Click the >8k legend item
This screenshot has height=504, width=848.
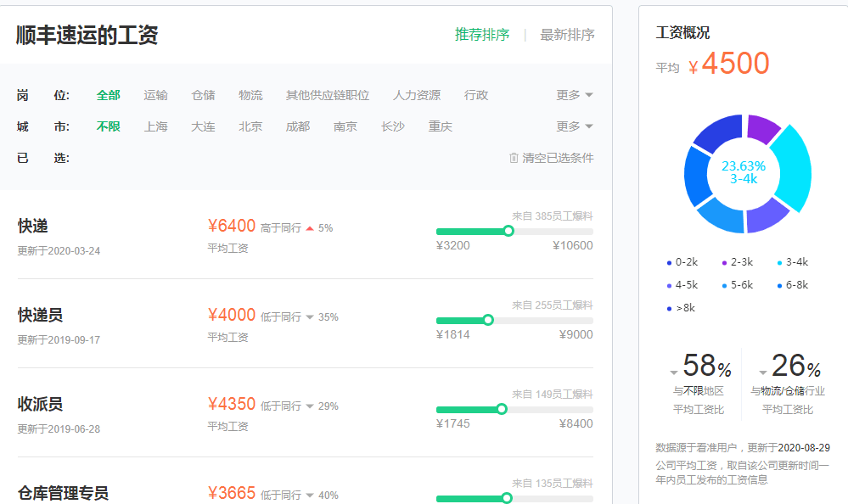click(x=682, y=308)
